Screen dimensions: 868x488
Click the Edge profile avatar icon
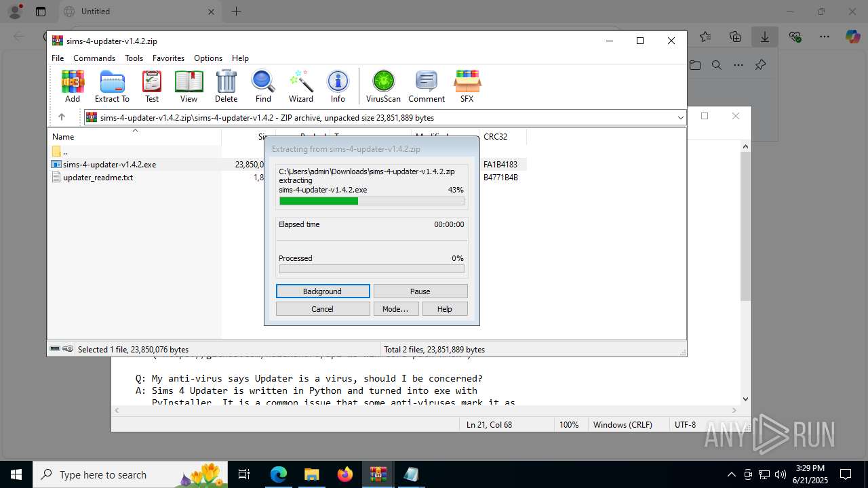coord(14,12)
